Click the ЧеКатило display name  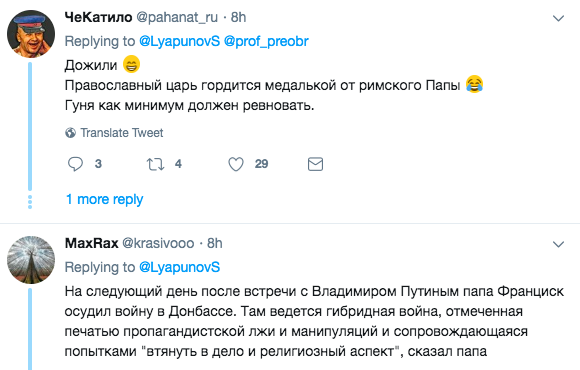click(x=98, y=17)
